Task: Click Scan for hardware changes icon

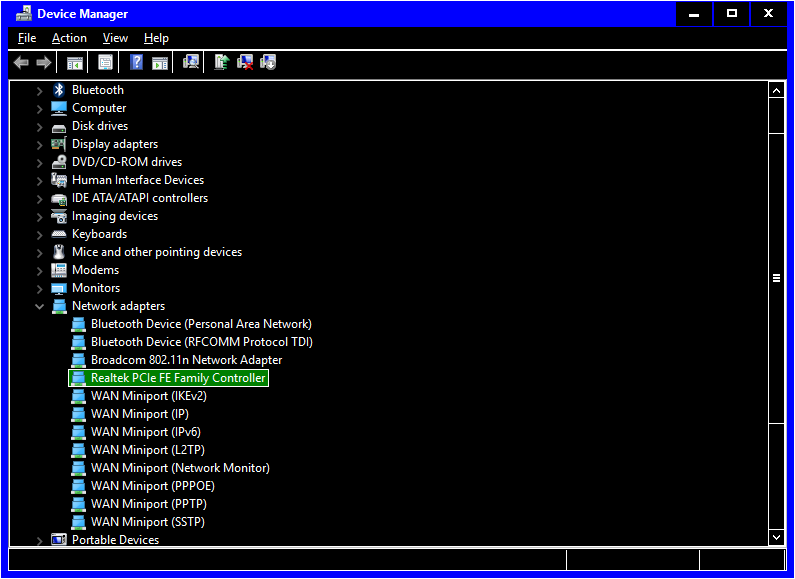Action: [191, 63]
